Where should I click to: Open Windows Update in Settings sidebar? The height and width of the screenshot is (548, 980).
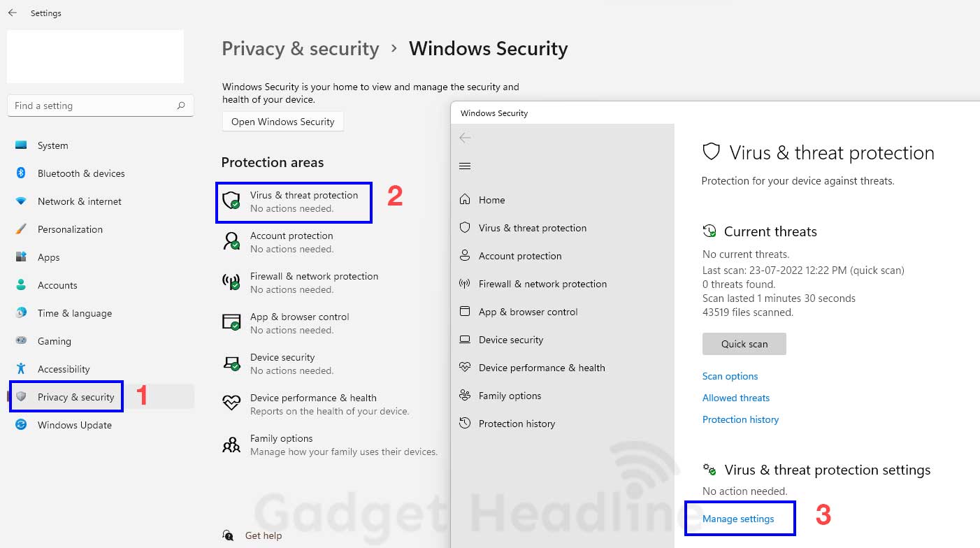(x=74, y=425)
